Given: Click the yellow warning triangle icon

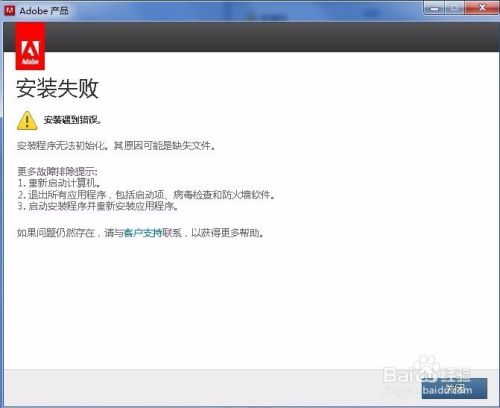Looking at the screenshot, I should click(27, 120).
